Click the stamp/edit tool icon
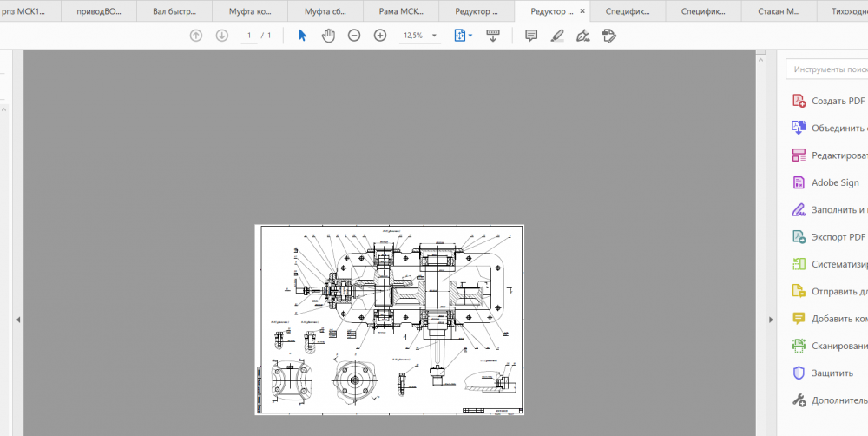The image size is (868, 436). coord(609,36)
